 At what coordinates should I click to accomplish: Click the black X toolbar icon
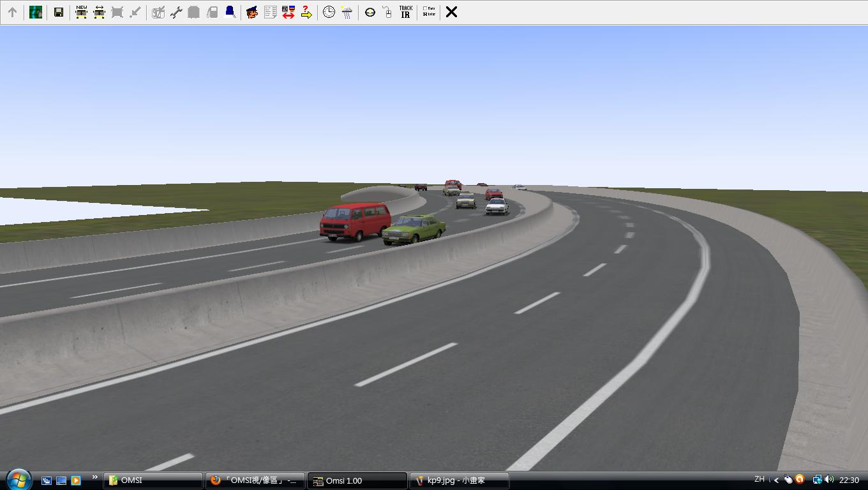coord(451,12)
